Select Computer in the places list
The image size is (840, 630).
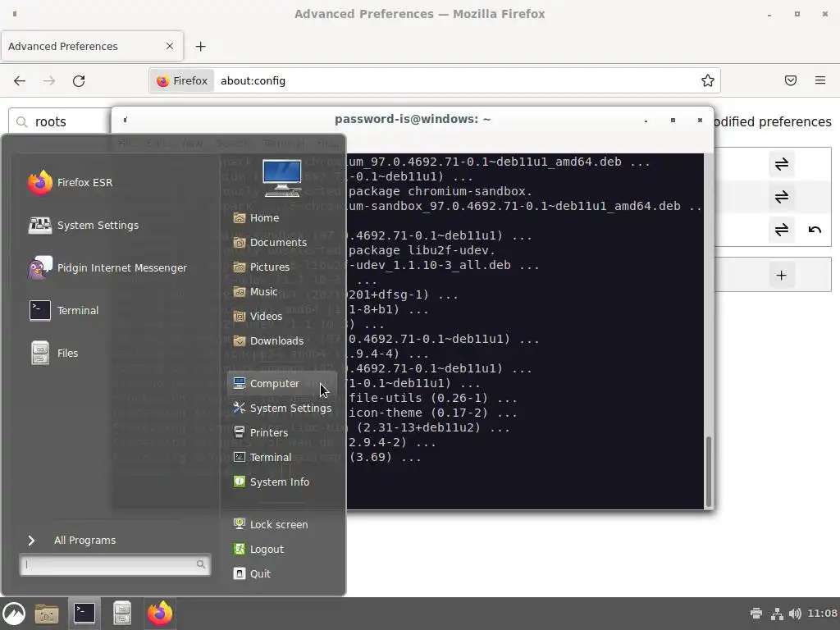[282, 384]
